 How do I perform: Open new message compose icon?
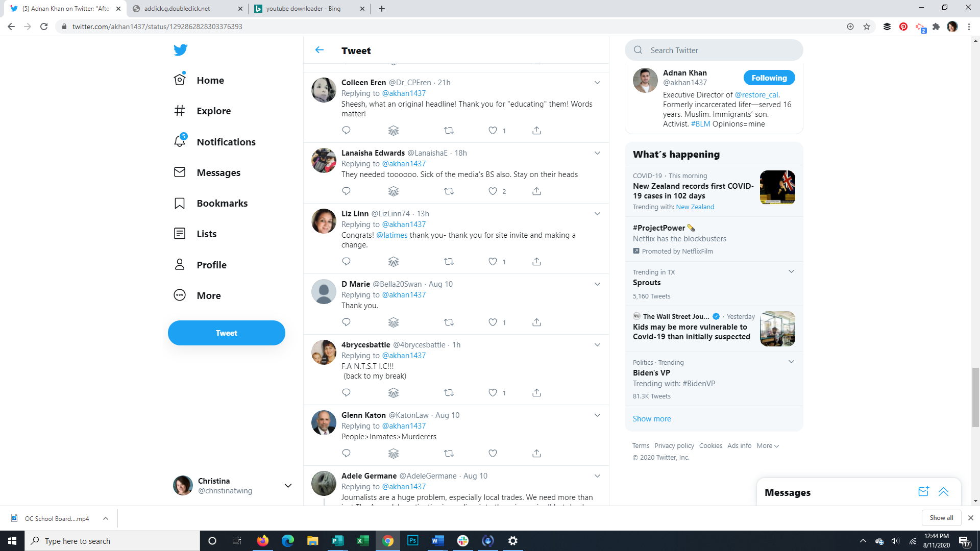[x=923, y=492]
